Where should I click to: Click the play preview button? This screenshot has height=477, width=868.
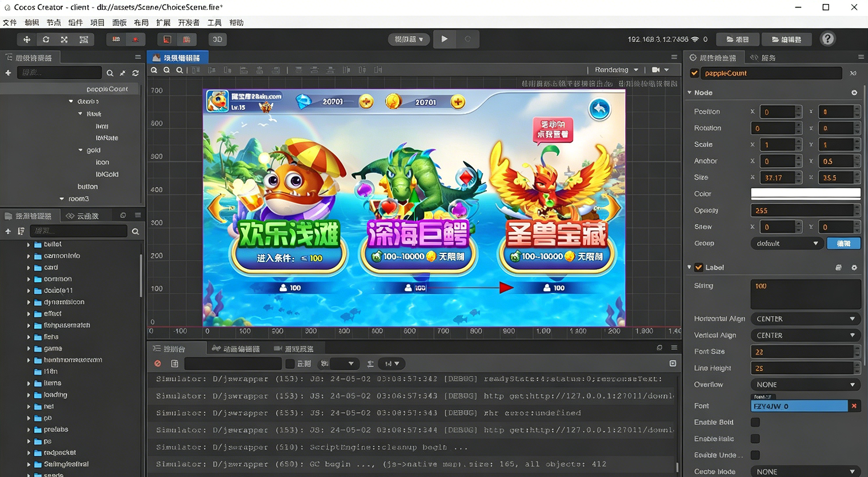click(444, 39)
